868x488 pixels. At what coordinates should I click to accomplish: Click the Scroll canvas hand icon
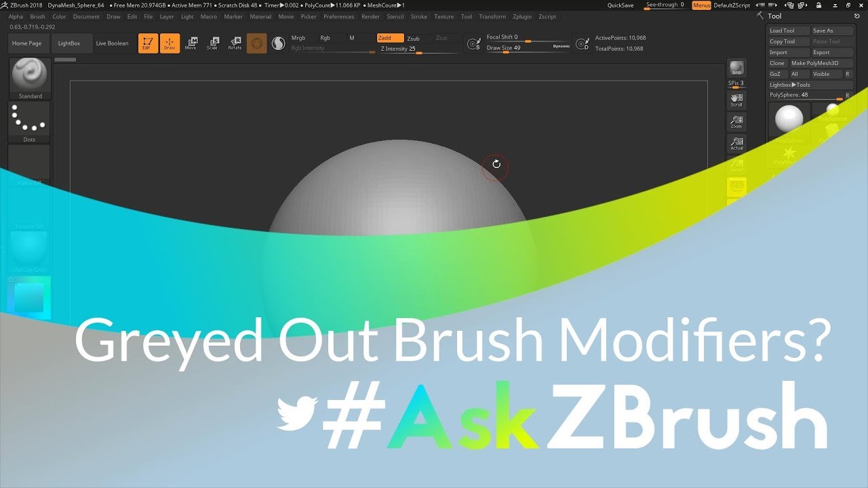coord(736,100)
